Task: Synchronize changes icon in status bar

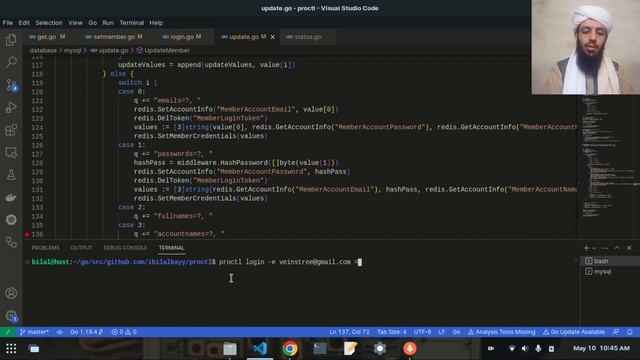Action: [x=60, y=332]
